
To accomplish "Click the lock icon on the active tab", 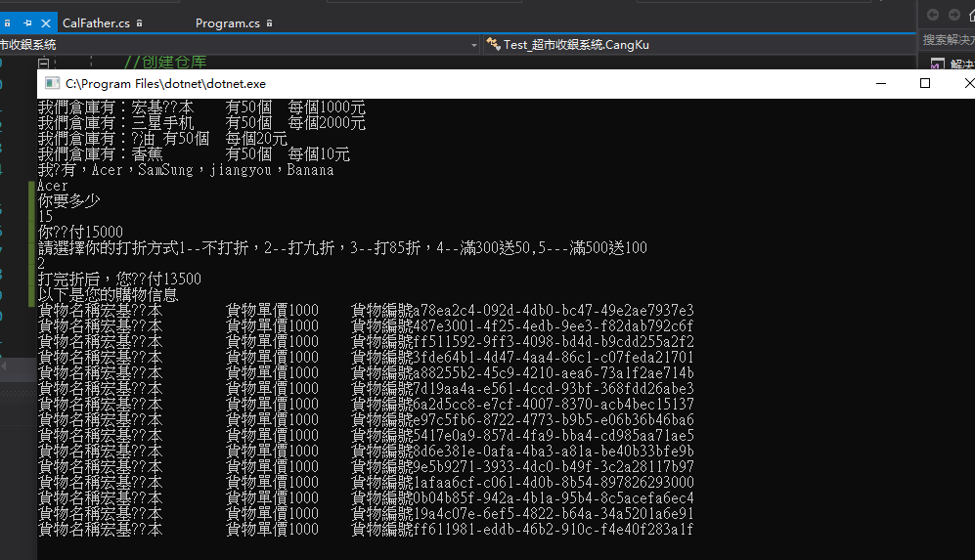I will click(x=8, y=23).
